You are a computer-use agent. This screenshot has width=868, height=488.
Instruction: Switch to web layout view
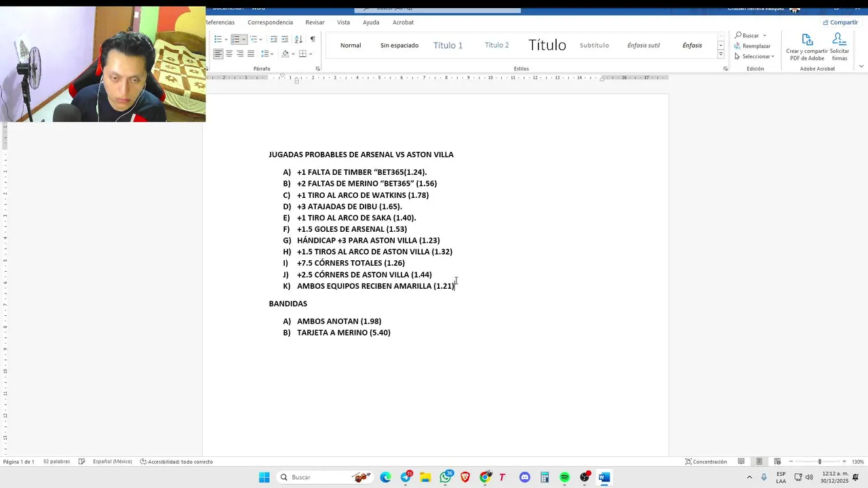(x=777, y=462)
